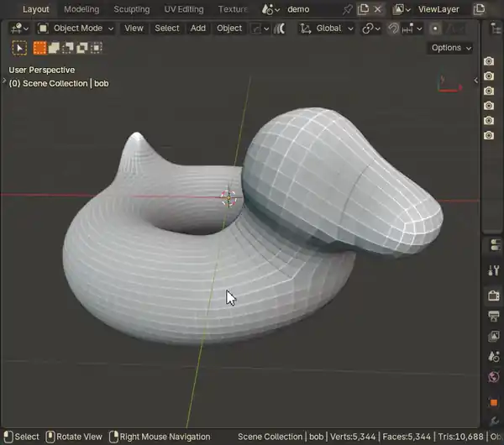Open the 3D viewport editor type dropdown
The image size is (504, 445).
coord(19,29)
